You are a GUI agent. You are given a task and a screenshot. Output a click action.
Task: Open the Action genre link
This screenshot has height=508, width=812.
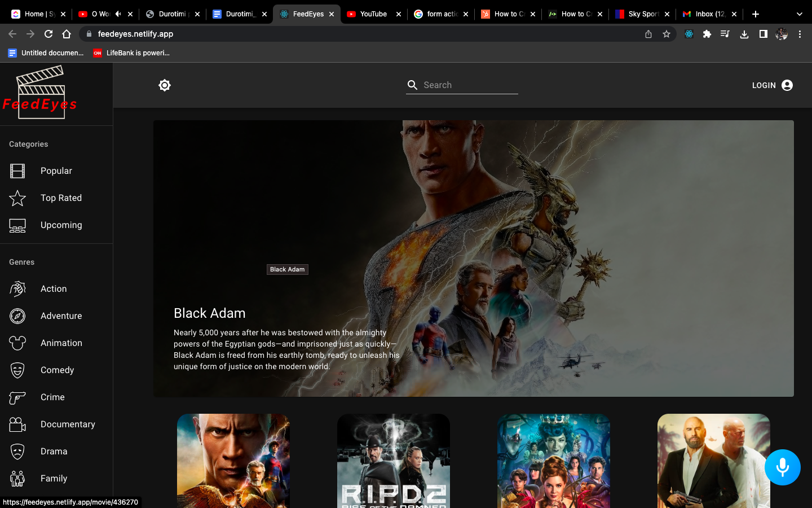click(56, 289)
